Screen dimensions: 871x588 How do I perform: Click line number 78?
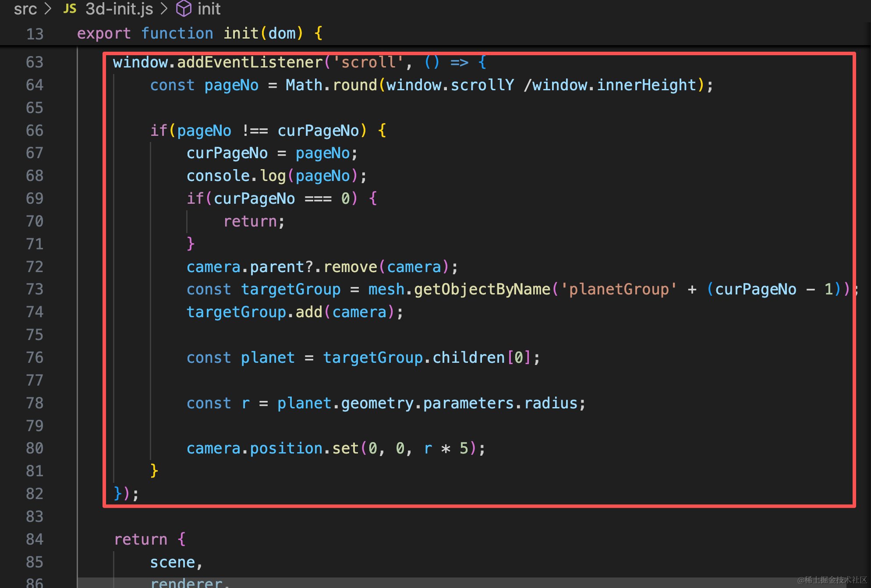(x=35, y=403)
